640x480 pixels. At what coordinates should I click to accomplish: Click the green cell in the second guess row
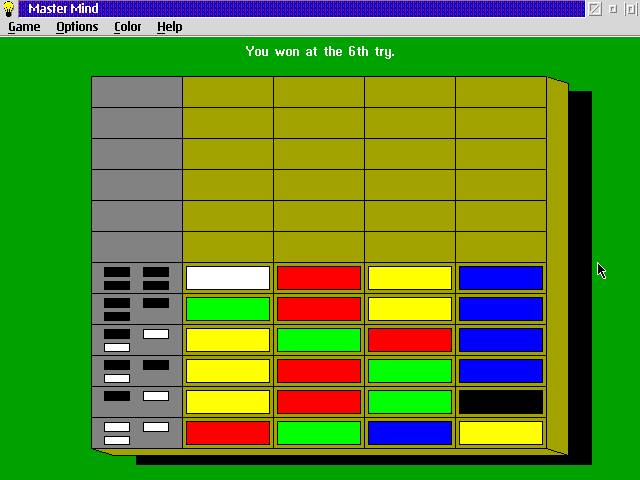tap(410, 402)
